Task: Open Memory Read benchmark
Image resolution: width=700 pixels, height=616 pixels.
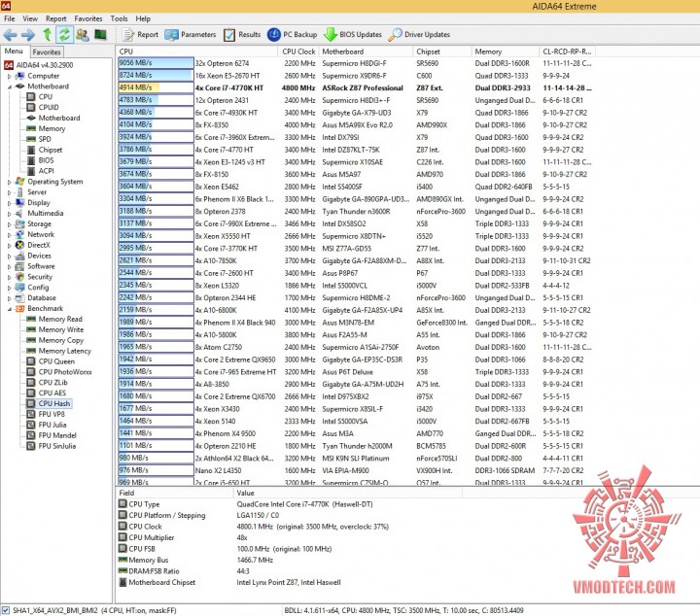Action: pos(54,320)
